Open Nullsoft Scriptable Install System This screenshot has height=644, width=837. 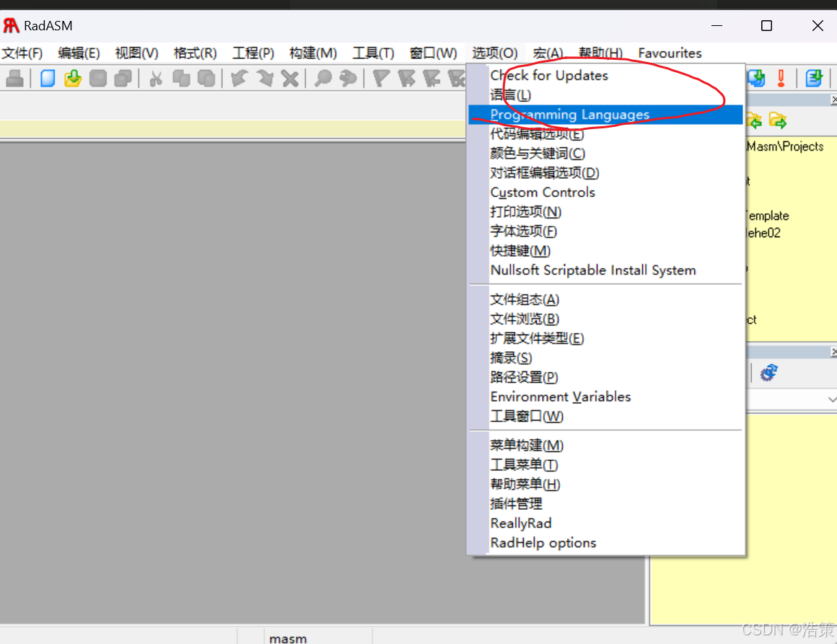(605, 270)
